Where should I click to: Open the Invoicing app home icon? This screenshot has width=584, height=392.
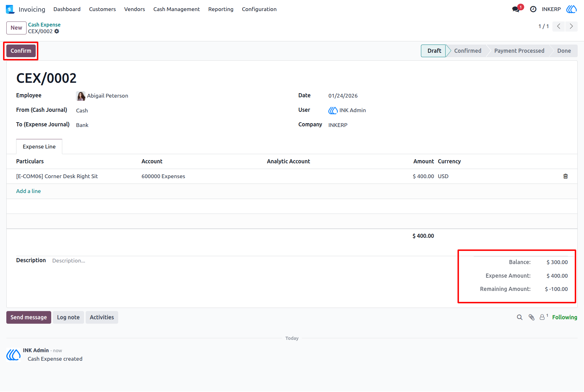click(10, 9)
